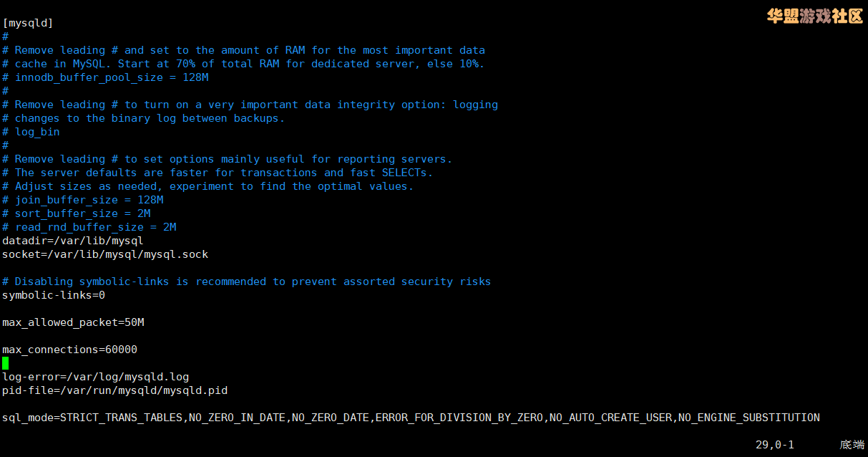Image resolution: width=868 pixels, height=457 pixels.
Task: Click the max_connections=60000 setting
Action: pyautogui.click(x=70, y=350)
